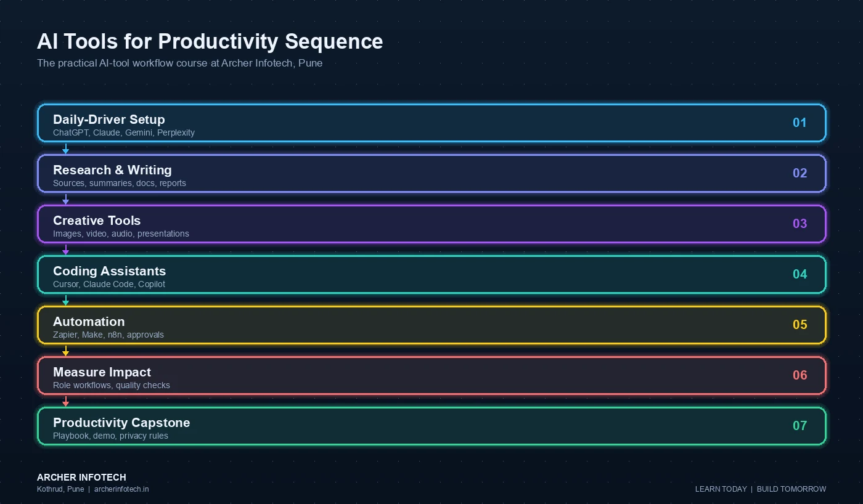The width and height of the screenshot is (863, 504).
Task: Click the title AI Tools for Productivity Sequence
Action: [x=210, y=41]
